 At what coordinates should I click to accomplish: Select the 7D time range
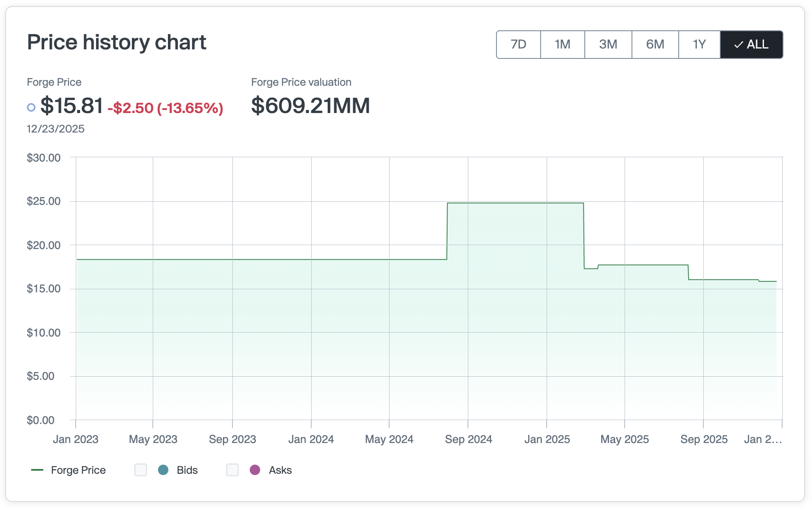519,45
